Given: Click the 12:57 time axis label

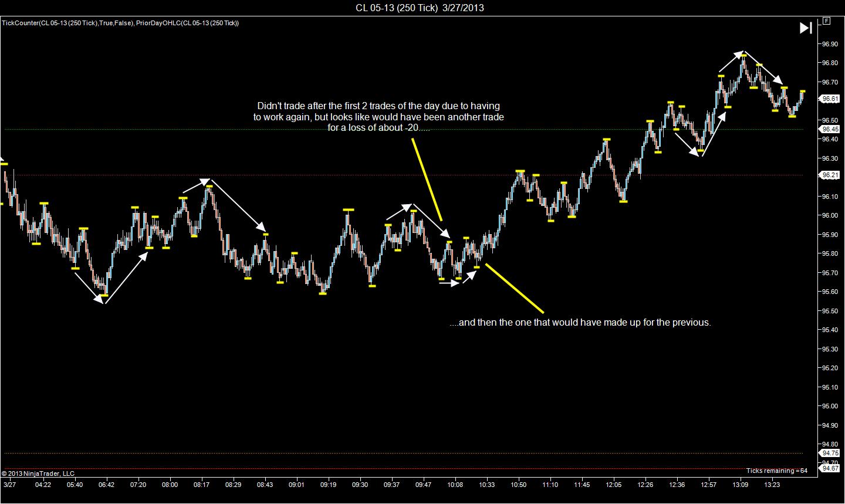Looking at the screenshot, I should click(x=708, y=485).
